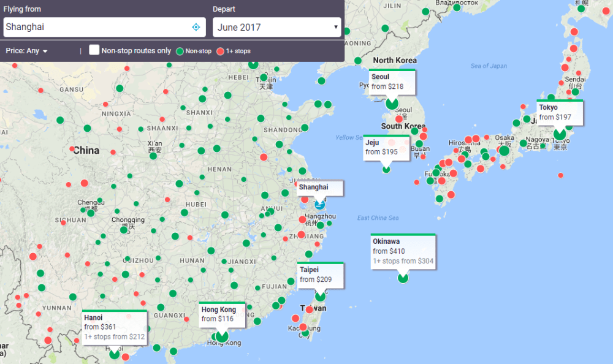This screenshot has width=613, height=364.
Task: Open the Depart month dropdown
Action: pyautogui.click(x=277, y=27)
